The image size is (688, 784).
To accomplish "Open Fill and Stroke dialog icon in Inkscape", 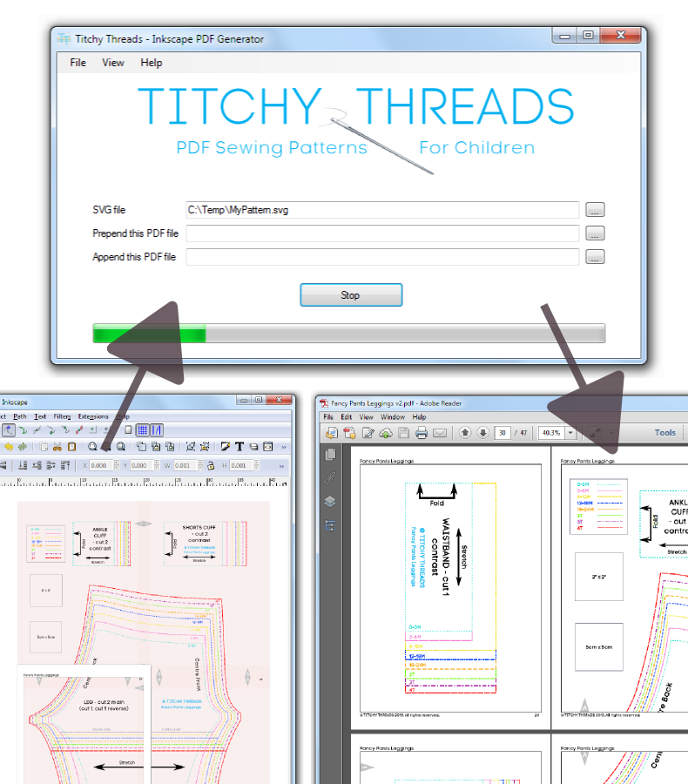I will coord(226,447).
